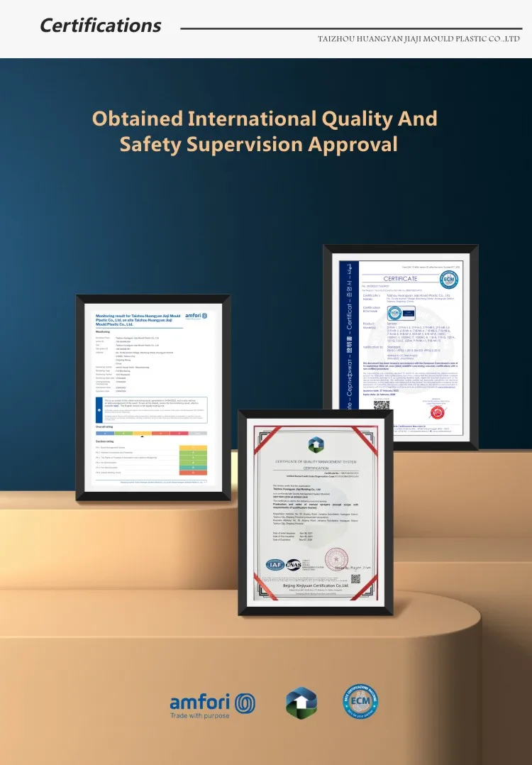Image resolution: width=532 pixels, height=765 pixels.
Task: Click the IAF logo on the quality certificate
Action: click(x=275, y=564)
